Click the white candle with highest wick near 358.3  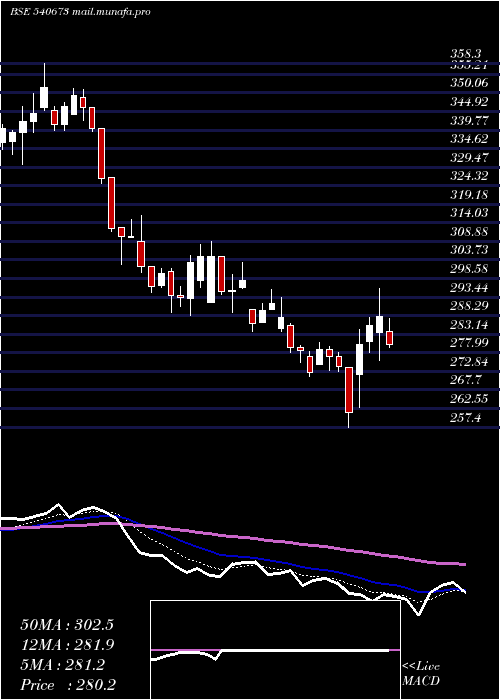pyautogui.click(x=44, y=97)
